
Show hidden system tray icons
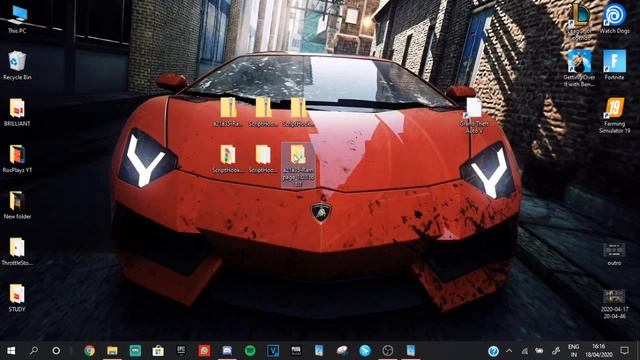(509, 351)
